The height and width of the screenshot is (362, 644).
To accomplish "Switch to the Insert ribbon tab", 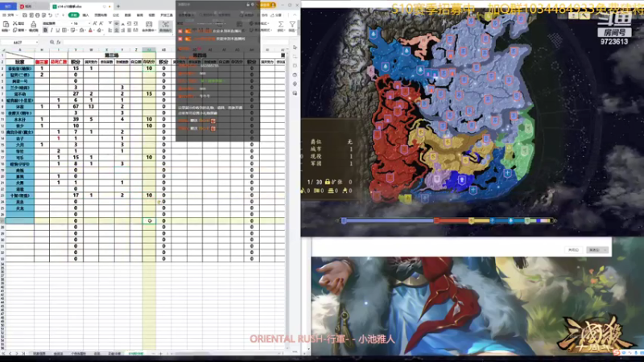I will 85,15.
